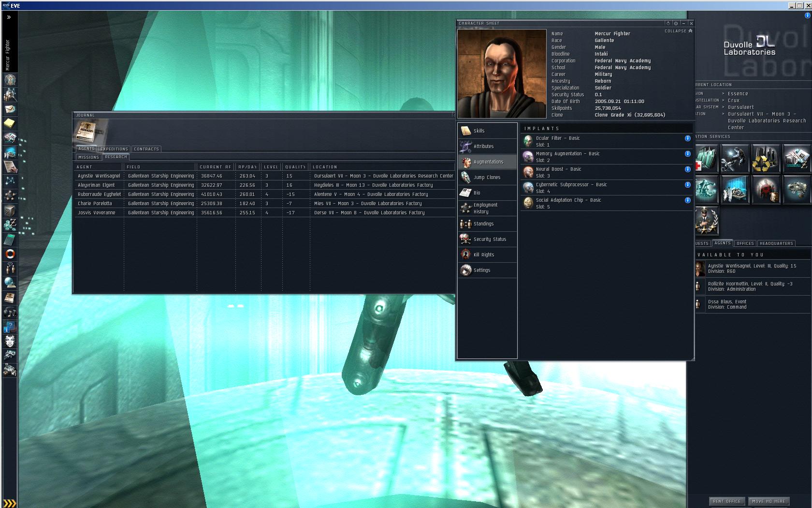Open the Attributes section of Character Sheet
Image resolution: width=812 pixels, height=508 pixels.
pyautogui.click(x=487, y=146)
